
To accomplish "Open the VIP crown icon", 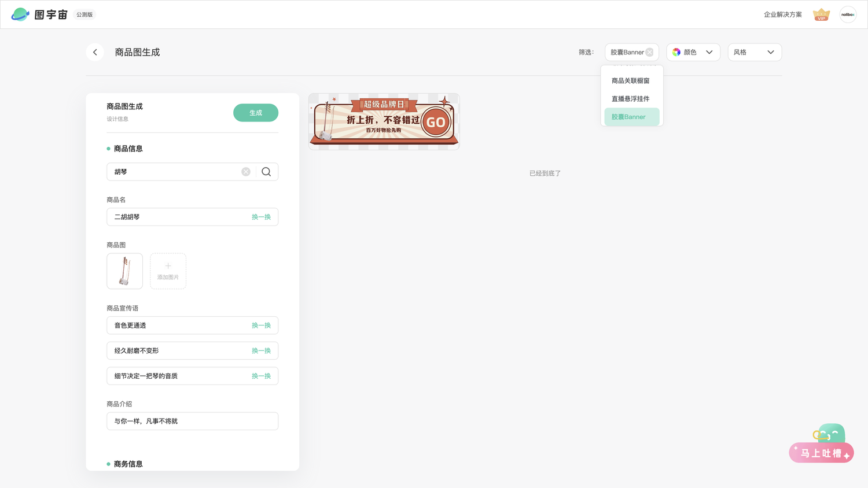I will click(821, 14).
